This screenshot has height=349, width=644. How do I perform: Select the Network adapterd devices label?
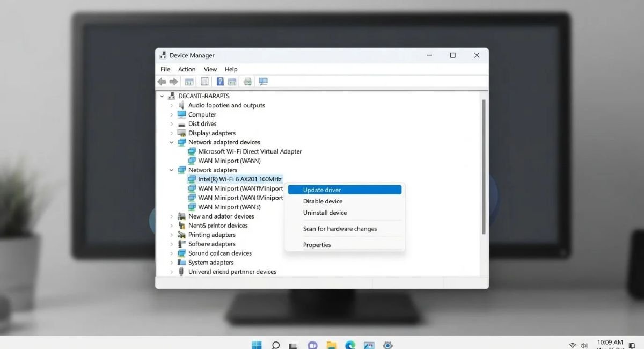tap(224, 142)
